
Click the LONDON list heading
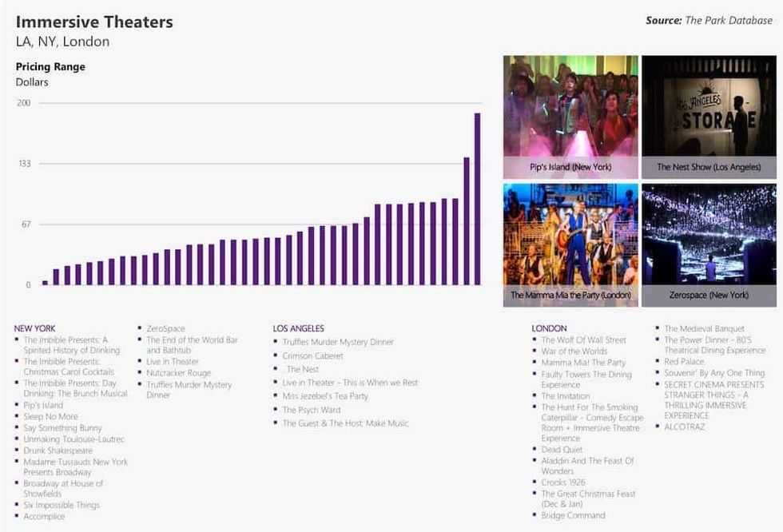[x=549, y=328]
